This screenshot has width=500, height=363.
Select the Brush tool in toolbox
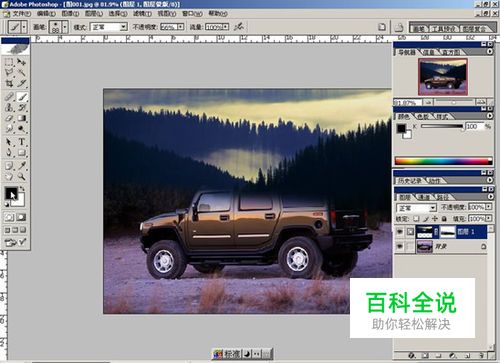pos(22,97)
